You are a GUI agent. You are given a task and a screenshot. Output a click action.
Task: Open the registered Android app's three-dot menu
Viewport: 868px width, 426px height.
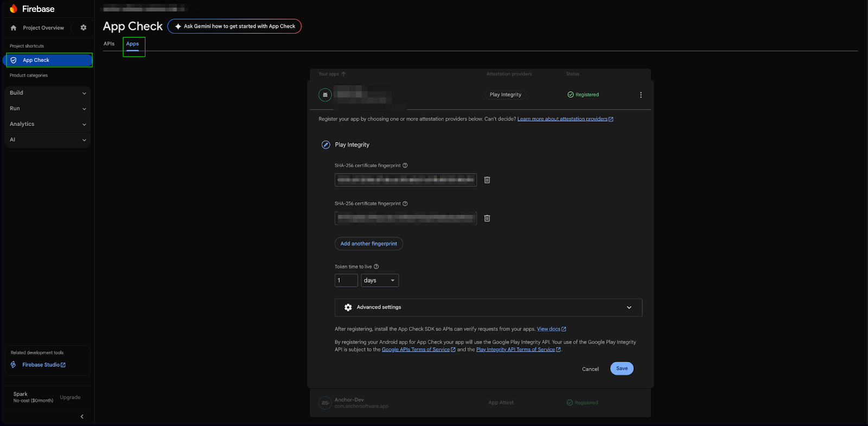pos(641,95)
